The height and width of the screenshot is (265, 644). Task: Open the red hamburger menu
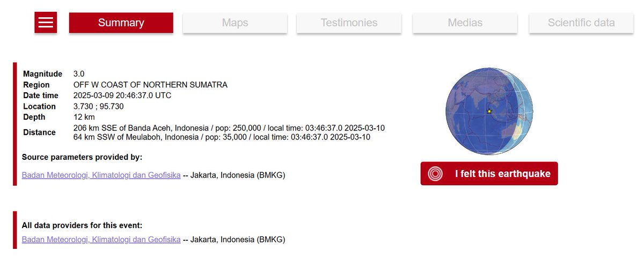pyautogui.click(x=46, y=23)
